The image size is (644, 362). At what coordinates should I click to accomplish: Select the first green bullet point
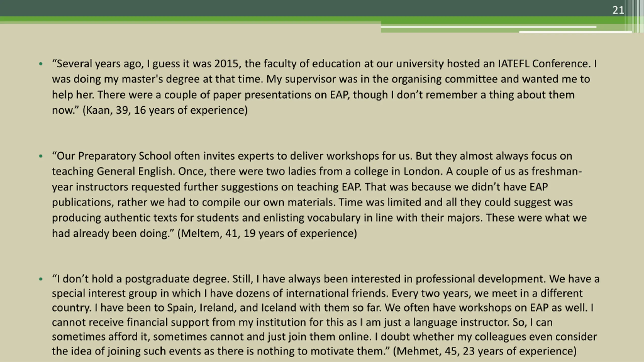pyautogui.click(x=41, y=64)
